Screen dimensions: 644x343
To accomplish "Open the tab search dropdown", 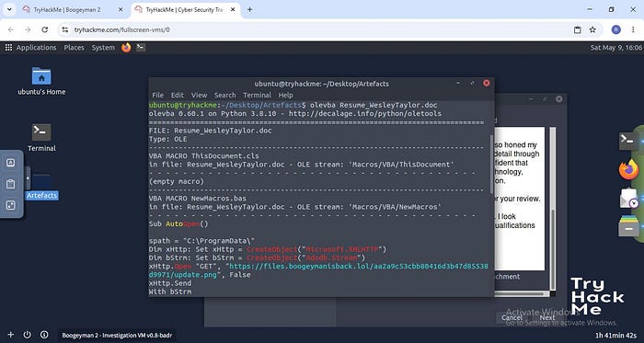I will [x=9, y=9].
